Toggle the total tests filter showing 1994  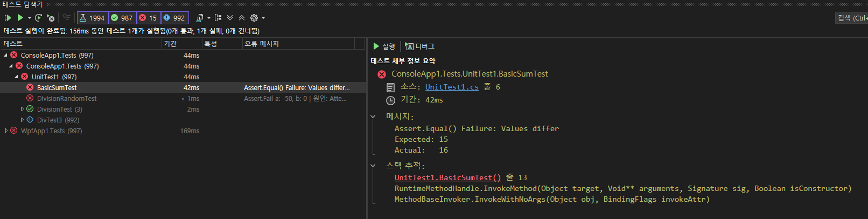(x=93, y=18)
